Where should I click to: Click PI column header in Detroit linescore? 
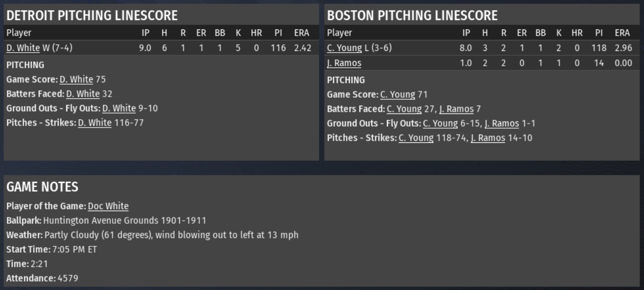pyautogui.click(x=278, y=33)
